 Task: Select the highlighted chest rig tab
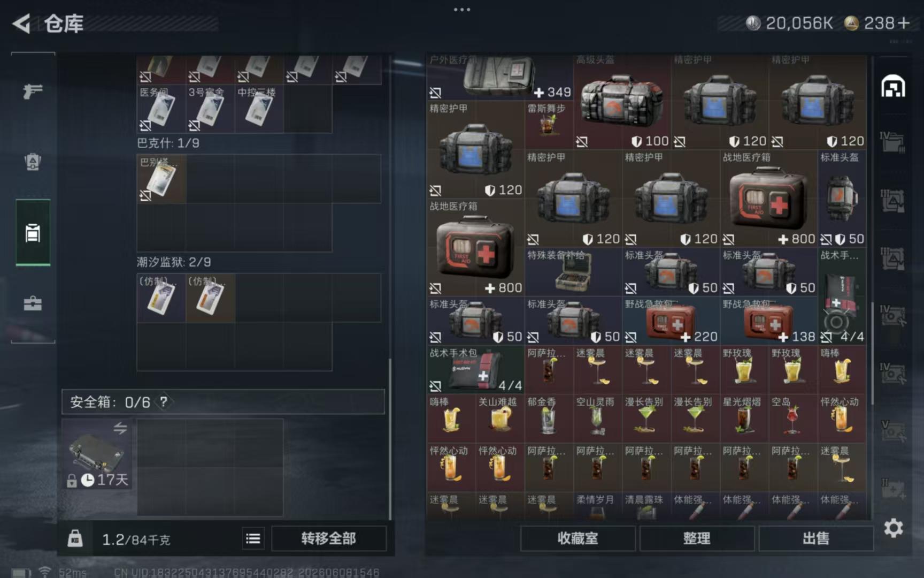[x=33, y=233]
